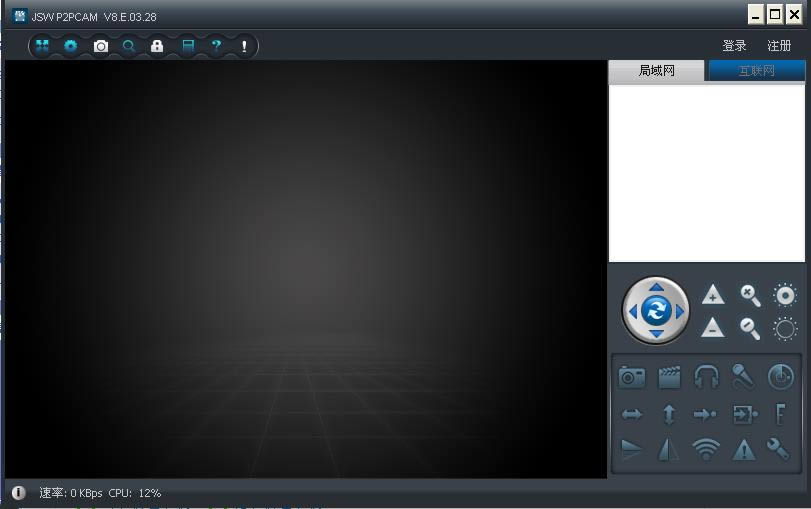Take a snapshot with the control panel camera
The height and width of the screenshot is (509, 811).
[632, 376]
